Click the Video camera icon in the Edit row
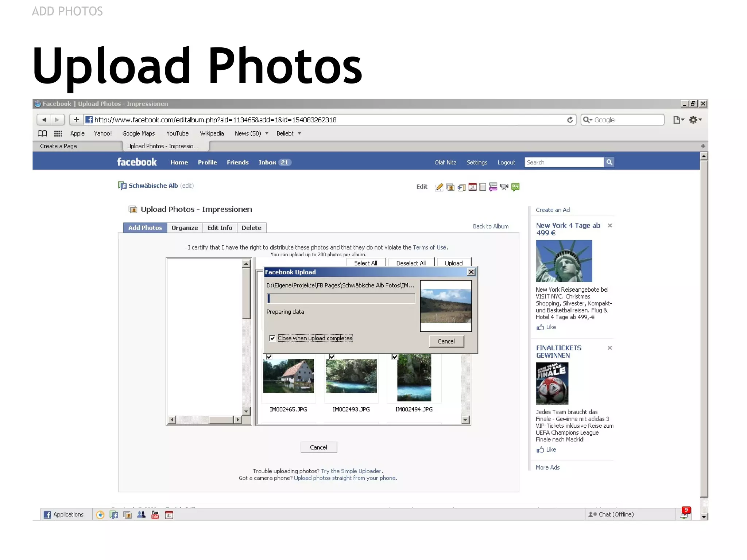The height and width of the screenshot is (560, 747). pyautogui.click(x=504, y=187)
